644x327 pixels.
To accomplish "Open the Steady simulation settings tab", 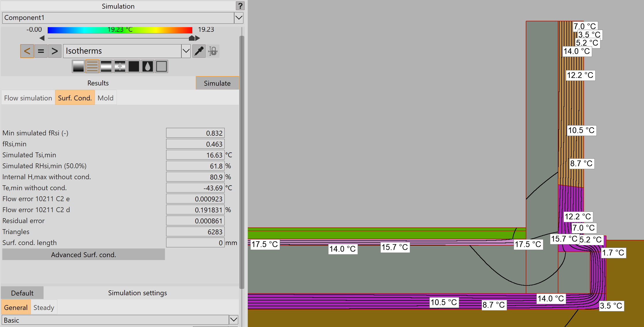I will click(x=44, y=307).
